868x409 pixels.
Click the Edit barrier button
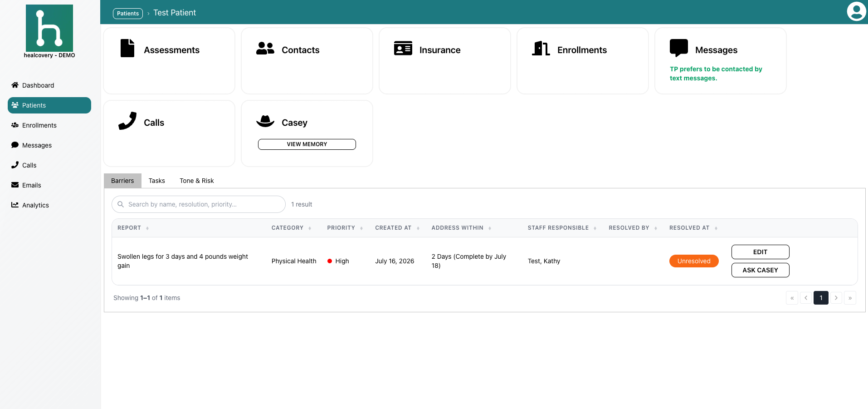pos(760,252)
